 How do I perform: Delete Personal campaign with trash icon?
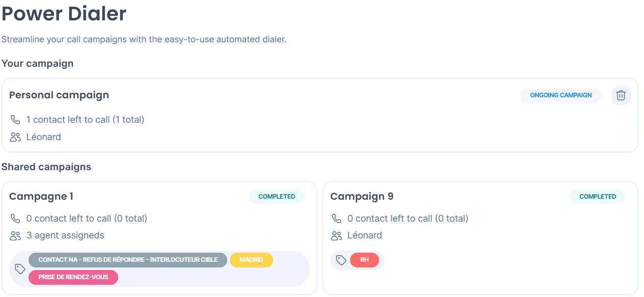coord(621,95)
